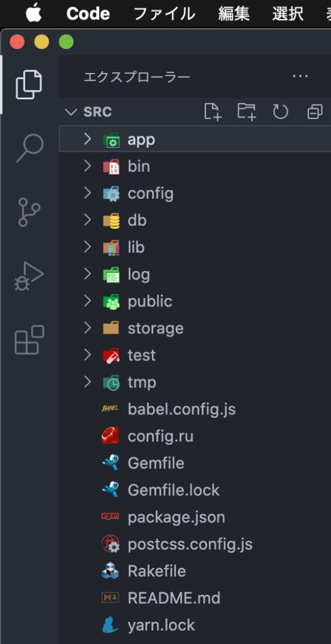Collapse all folders in the explorer

(315, 112)
